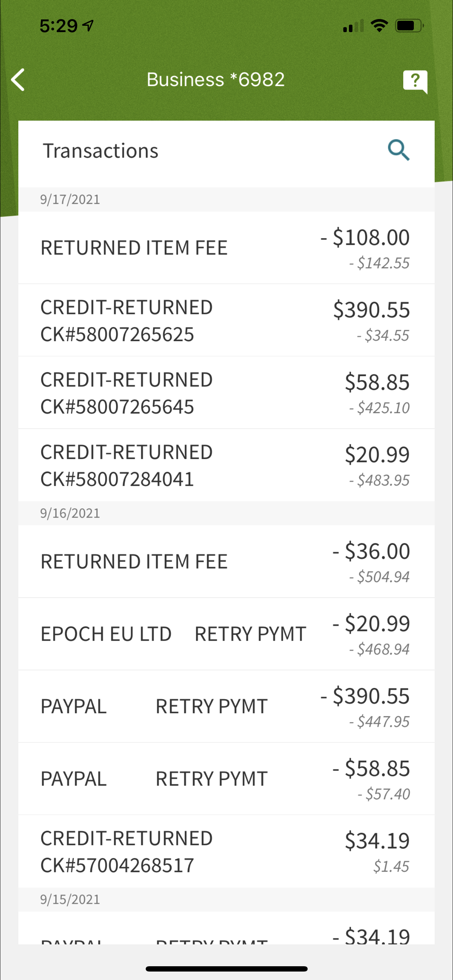The height and width of the screenshot is (980, 453).
Task: Tap the Wi-Fi status icon
Action: click(379, 26)
